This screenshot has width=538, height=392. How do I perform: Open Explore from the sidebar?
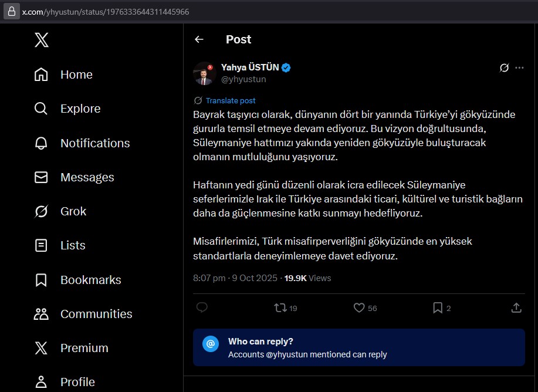click(80, 109)
